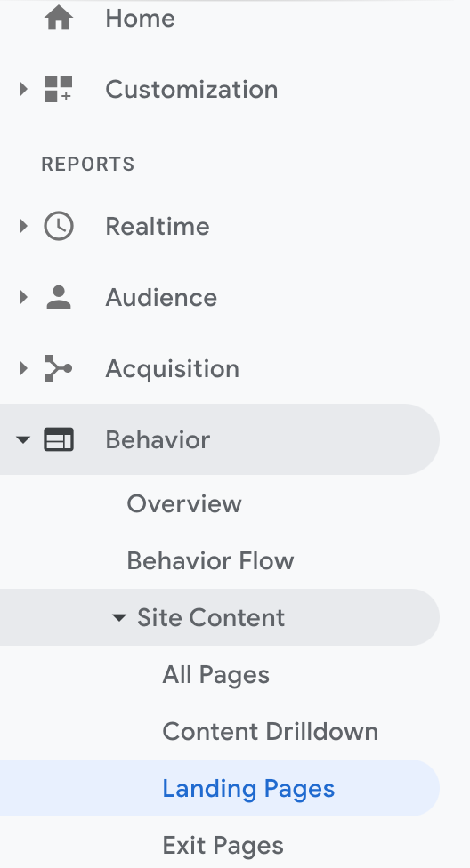Click the Customization dashboard icon
Image resolution: width=470 pixels, height=868 pixels.
click(59, 89)
